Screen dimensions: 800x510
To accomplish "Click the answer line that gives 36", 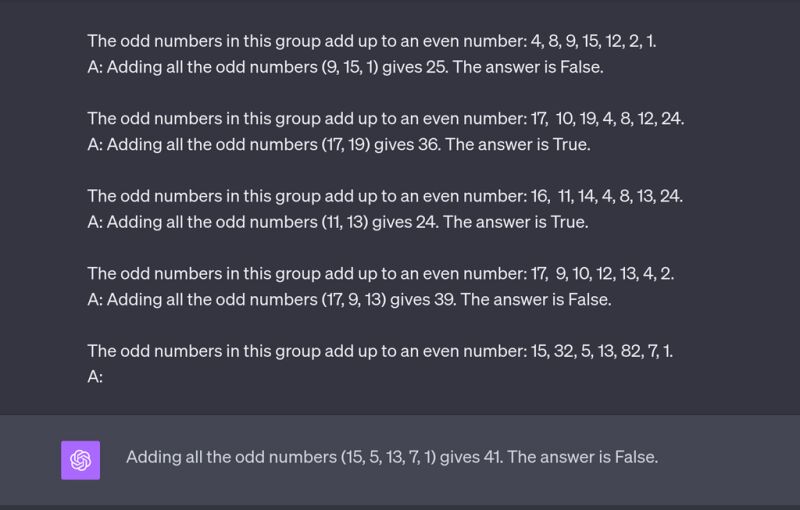I will (339, 145).
